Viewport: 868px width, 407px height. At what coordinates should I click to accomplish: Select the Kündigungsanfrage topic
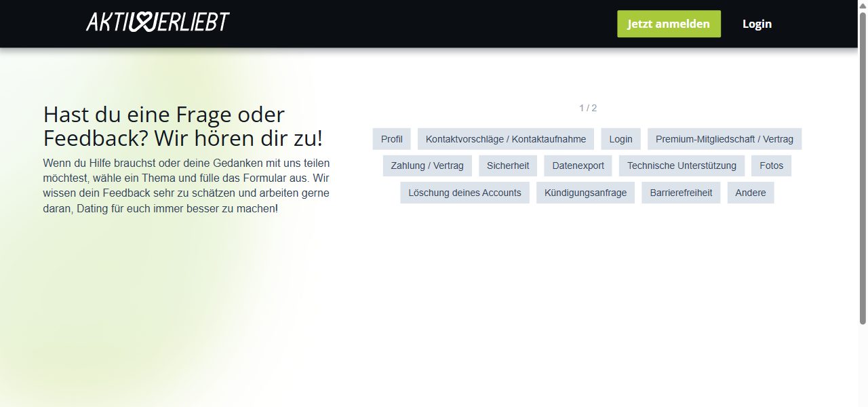[x=586, y=193]
